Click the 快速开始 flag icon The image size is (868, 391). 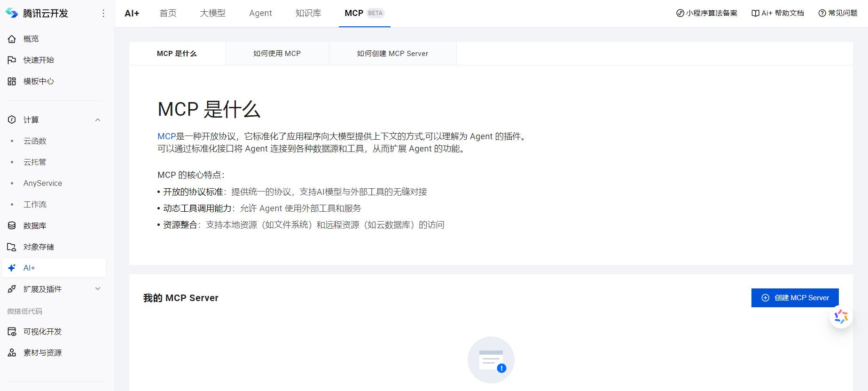12,60
